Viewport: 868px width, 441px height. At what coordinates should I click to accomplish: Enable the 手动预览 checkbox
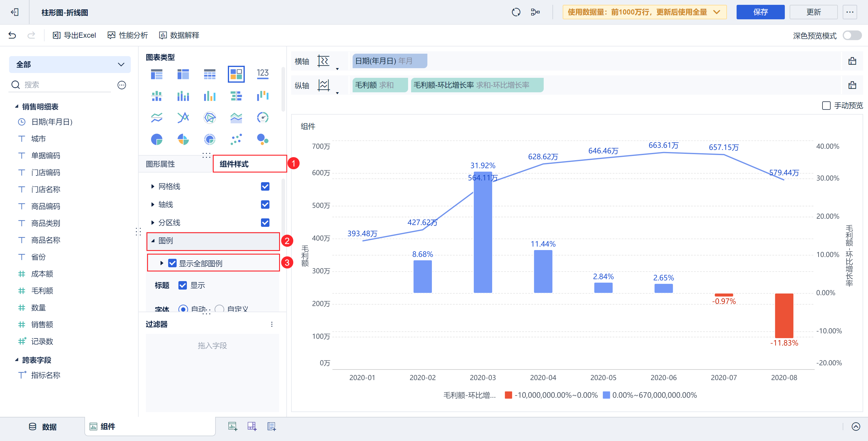click(826, 106)
